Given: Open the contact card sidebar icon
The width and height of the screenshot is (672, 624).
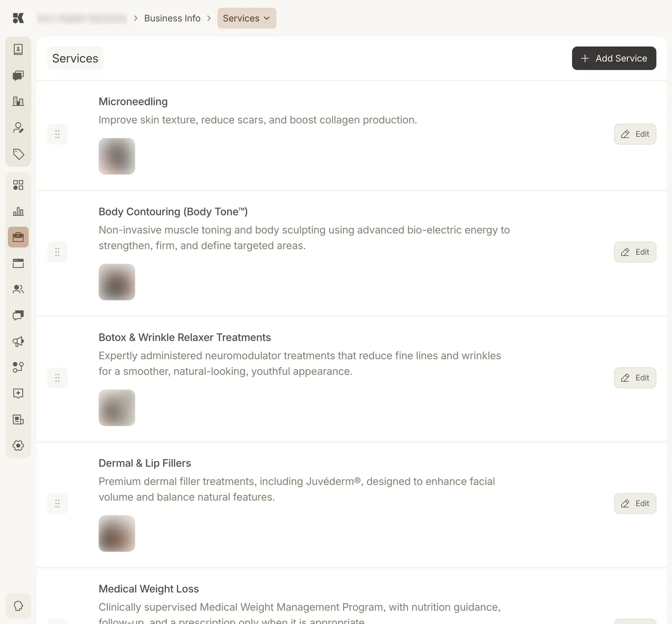Looking at the screenshot, I should (x=18, y=50).
